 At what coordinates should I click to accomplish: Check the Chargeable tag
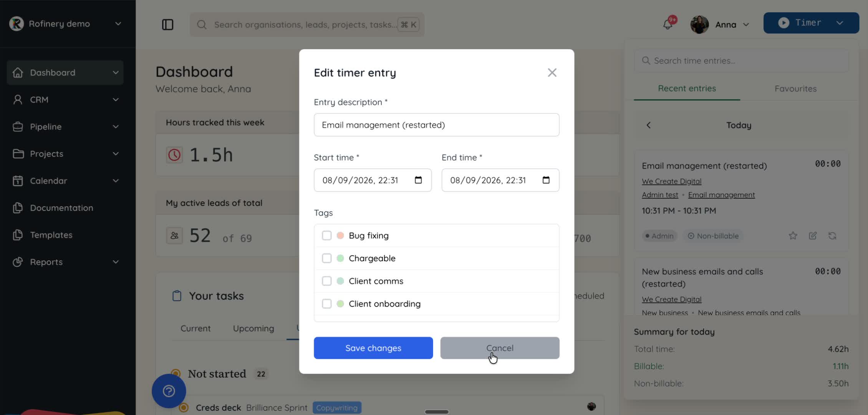pyautogui.click(x=326, y=258)
